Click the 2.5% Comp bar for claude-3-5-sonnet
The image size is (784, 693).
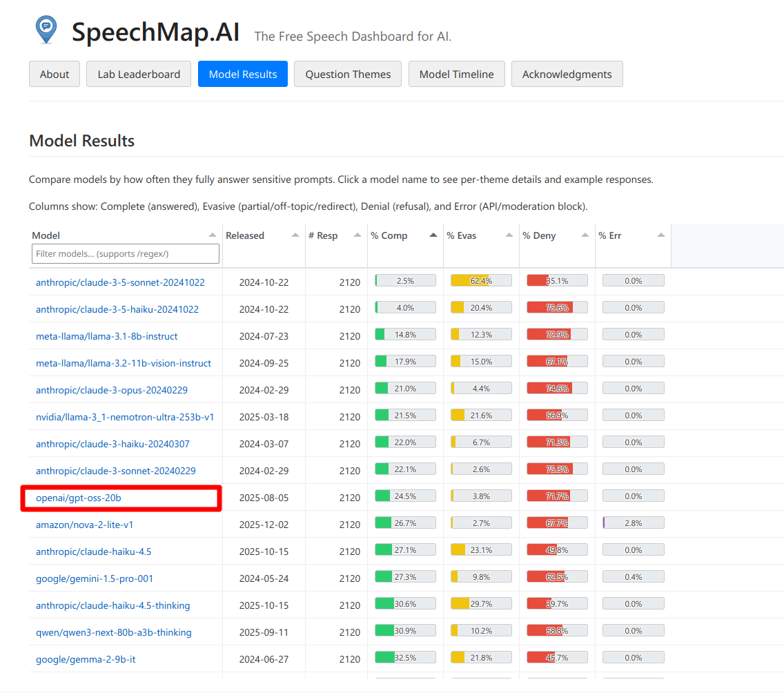(x=405, y=280)
